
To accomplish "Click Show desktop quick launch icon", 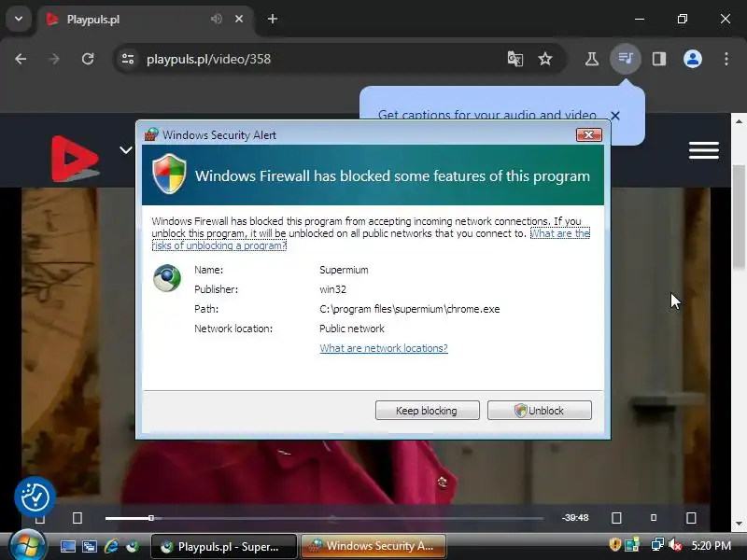I will [x=67, y=546].
